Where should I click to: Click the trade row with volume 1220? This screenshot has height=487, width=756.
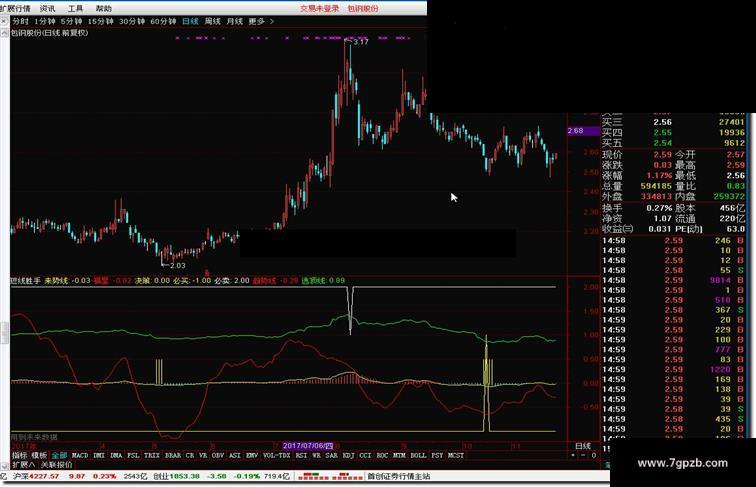point(673,369)
